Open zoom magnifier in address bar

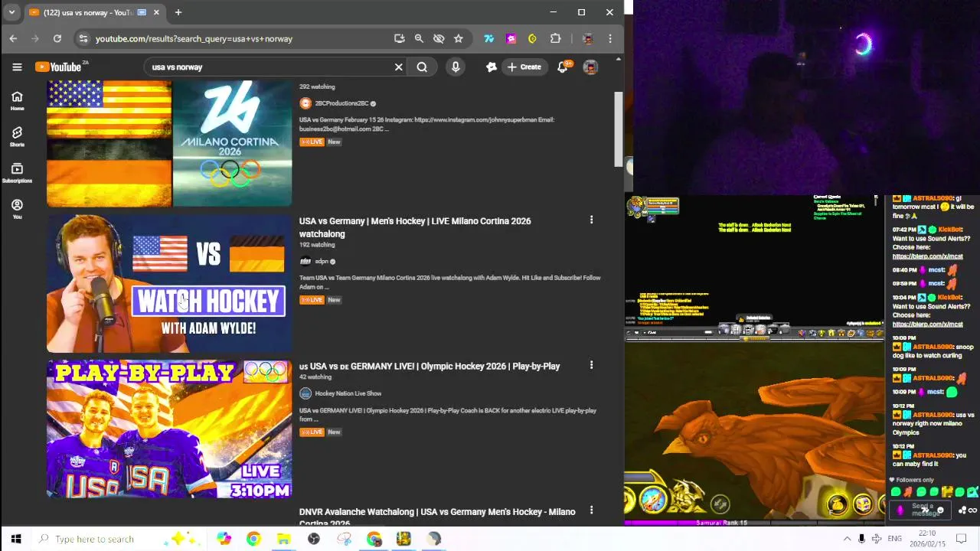pos(419,38)
